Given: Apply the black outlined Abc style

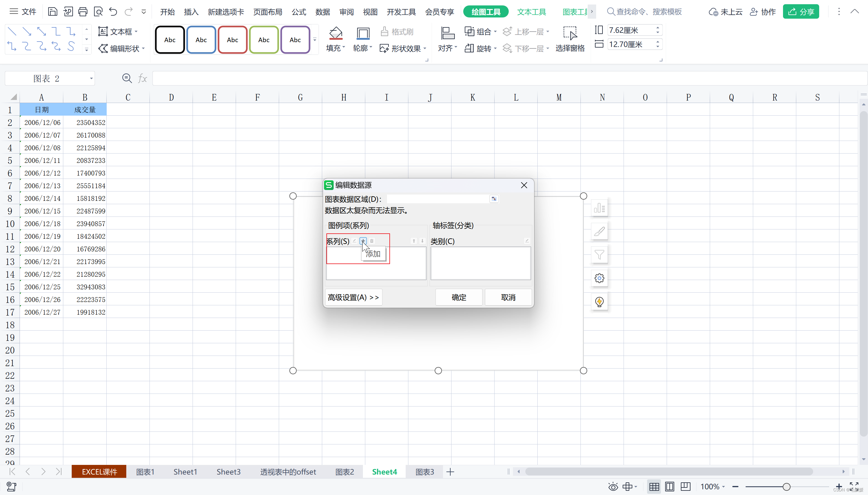Looking at the screenshot, I should (170, 40).
